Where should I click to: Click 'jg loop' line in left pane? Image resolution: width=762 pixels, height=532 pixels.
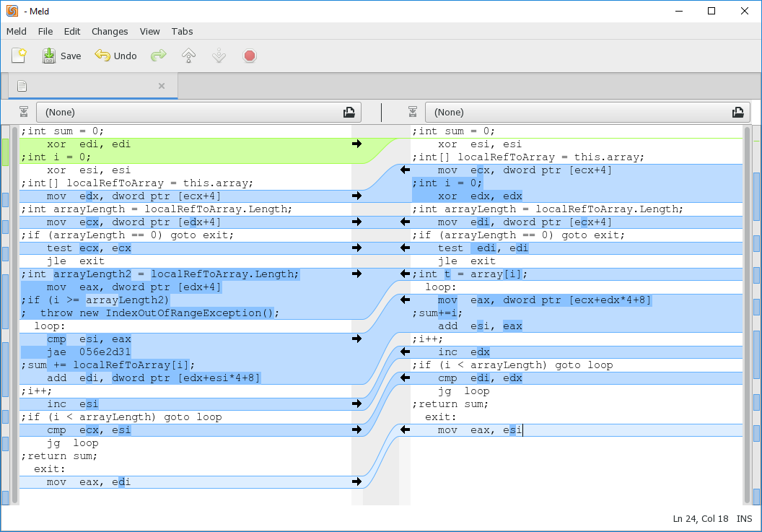tap(73, 443)
